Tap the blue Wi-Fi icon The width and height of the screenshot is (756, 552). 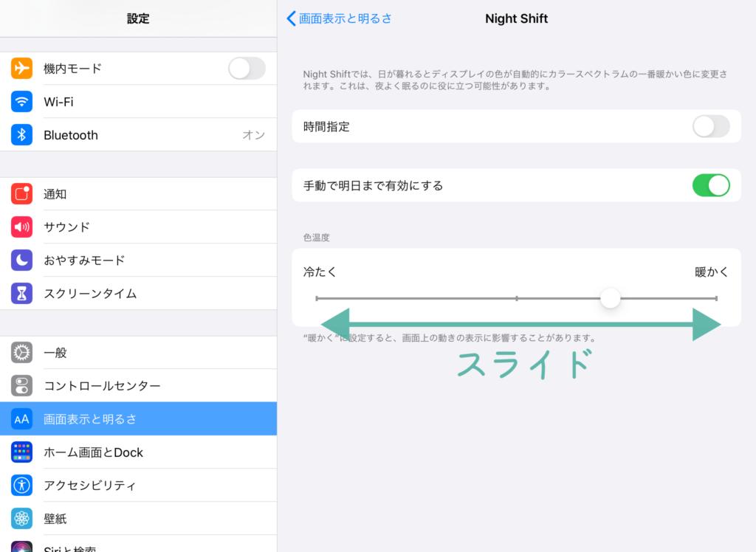[x=21, y=102]
